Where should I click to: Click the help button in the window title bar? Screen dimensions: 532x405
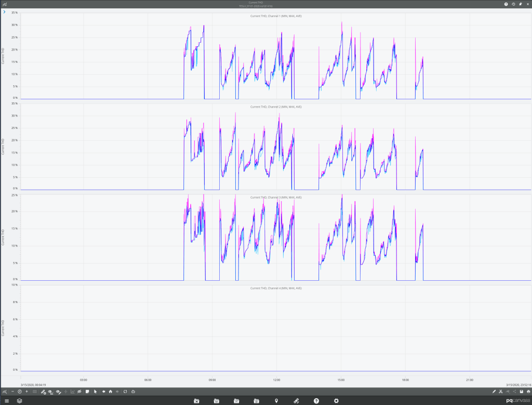pyautogui.click(x=506, y=4)
